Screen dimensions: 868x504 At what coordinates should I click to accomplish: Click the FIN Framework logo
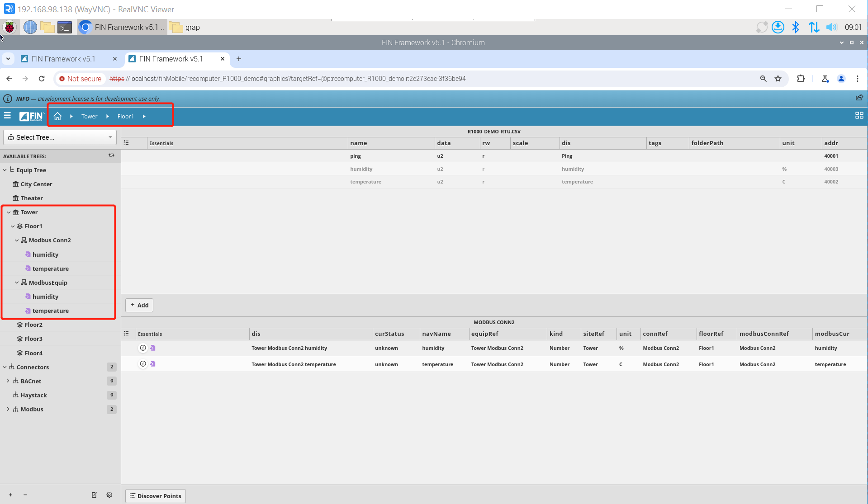pyautogui.click(x=31, y=116)
